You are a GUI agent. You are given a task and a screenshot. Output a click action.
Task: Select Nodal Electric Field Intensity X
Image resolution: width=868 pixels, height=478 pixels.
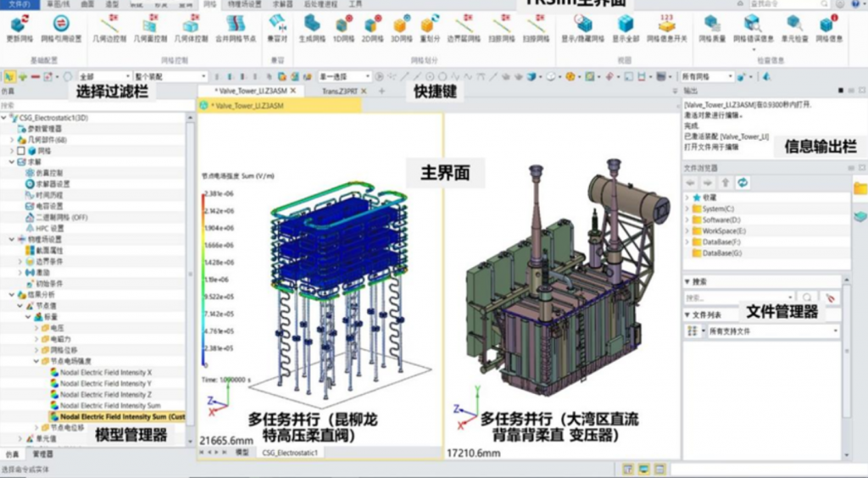106,372
